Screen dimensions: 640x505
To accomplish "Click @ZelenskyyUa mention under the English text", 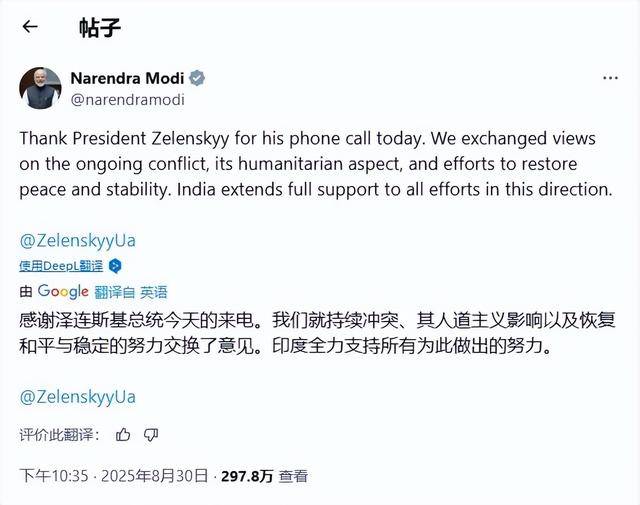I will coord(77,240).
